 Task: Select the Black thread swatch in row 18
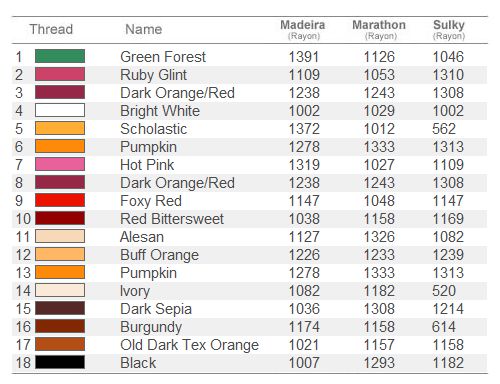[x=60, y=362]
